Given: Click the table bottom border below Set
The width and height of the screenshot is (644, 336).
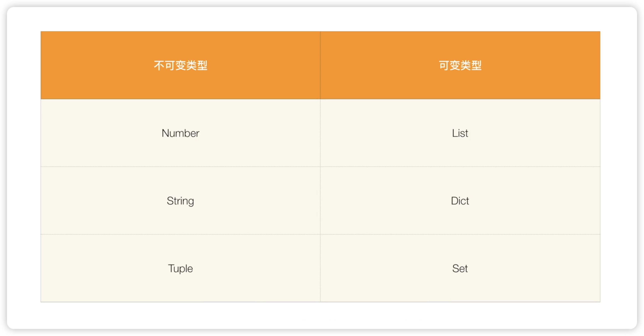Looking at the screenshot, I should (x=460, y=302).
